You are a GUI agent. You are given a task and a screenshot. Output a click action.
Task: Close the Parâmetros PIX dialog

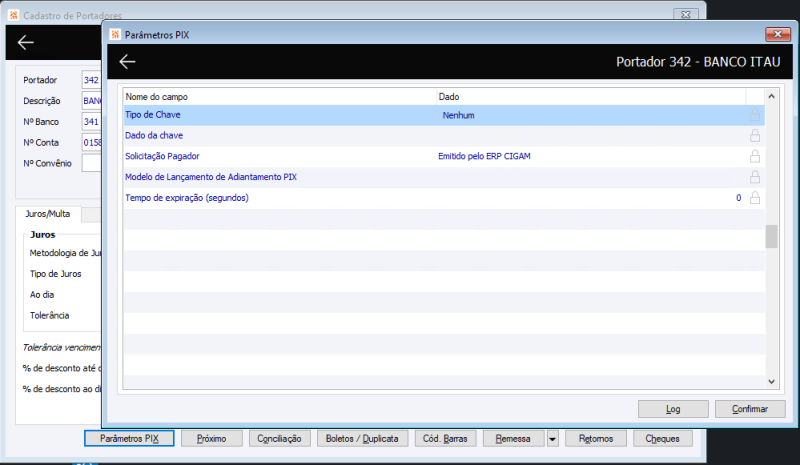(778, 34)
